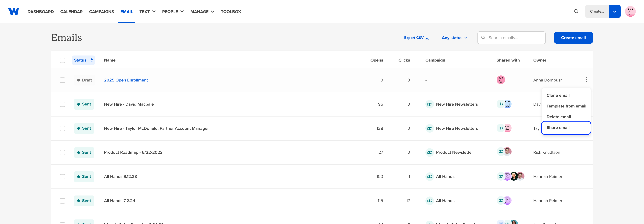Screen dimensions: 644x224
Task: Expand the PEOPLE navigation dropdown
Action: pos(173,12)
